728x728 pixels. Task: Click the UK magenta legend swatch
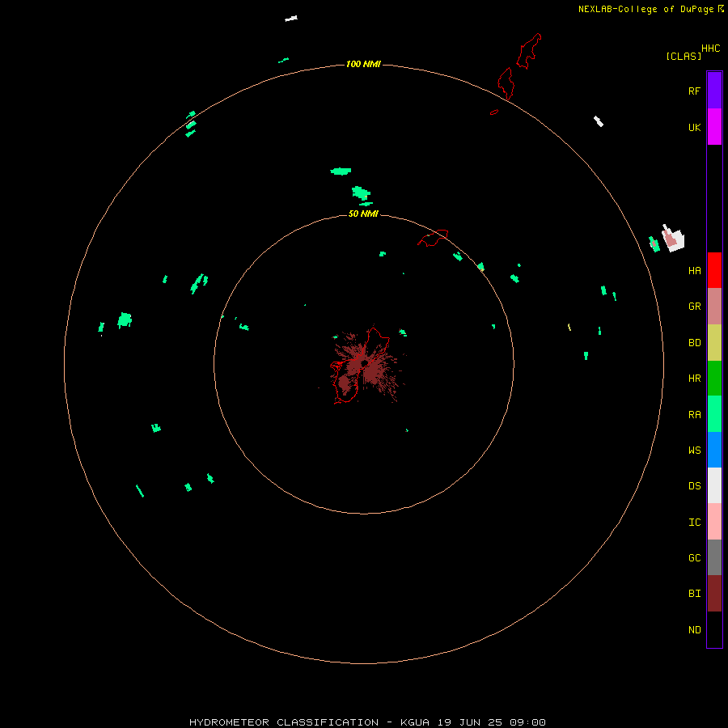[714, 126]
